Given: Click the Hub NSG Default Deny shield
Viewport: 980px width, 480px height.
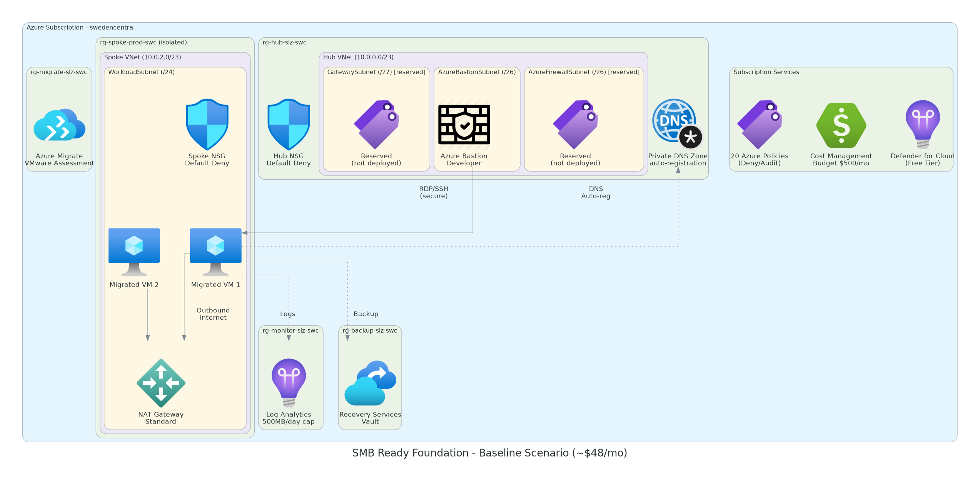Looking at the screenshot, I should tap(289, 125).
